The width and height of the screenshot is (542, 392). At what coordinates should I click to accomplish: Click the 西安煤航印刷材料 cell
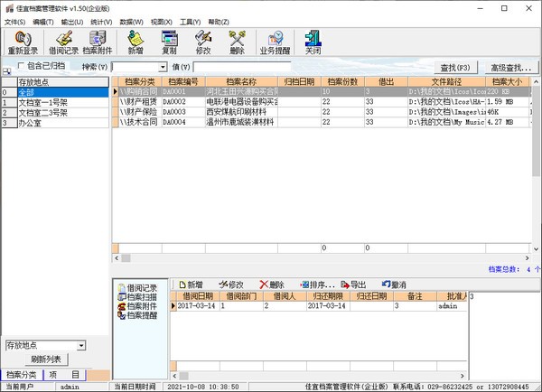241,112
